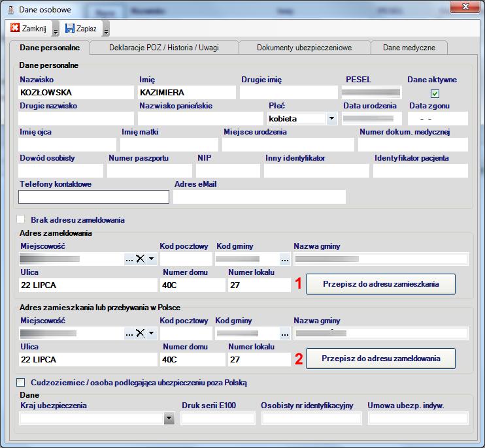Viewport: 485px width, 448px height.
Task: Click the Zamknij toolbar button label
Action: click(x=34, y=29)
